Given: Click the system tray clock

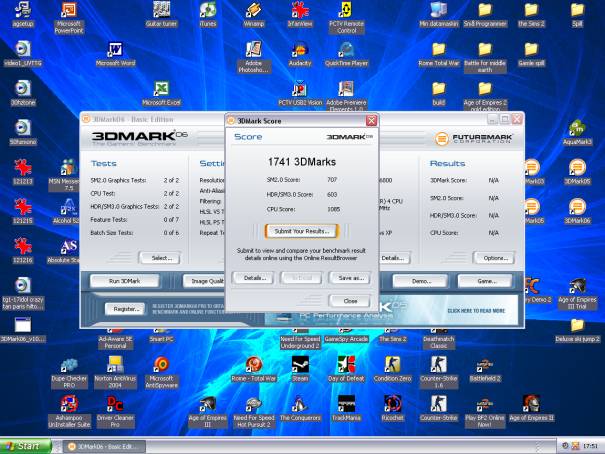Looking at the screenshot, I should tap(590, 446).
